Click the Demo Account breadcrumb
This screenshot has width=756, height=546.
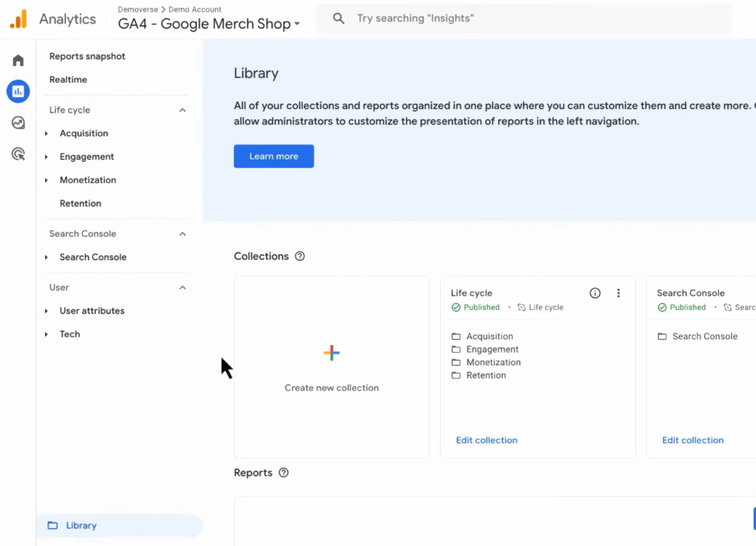pyautogui.click(x=195, y=9)
